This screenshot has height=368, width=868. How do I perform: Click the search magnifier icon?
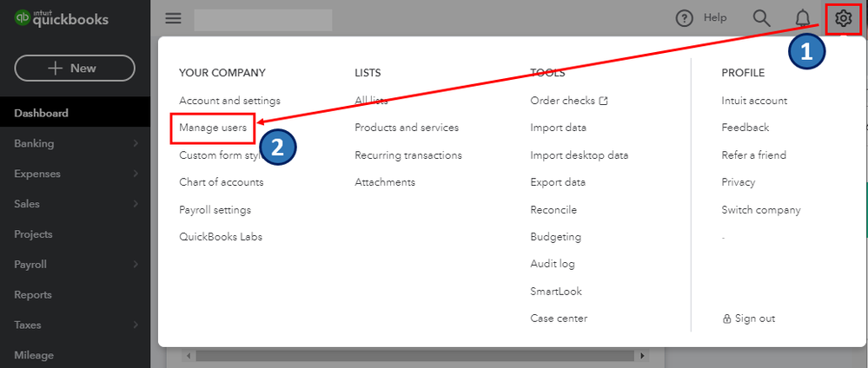[761, 18]
